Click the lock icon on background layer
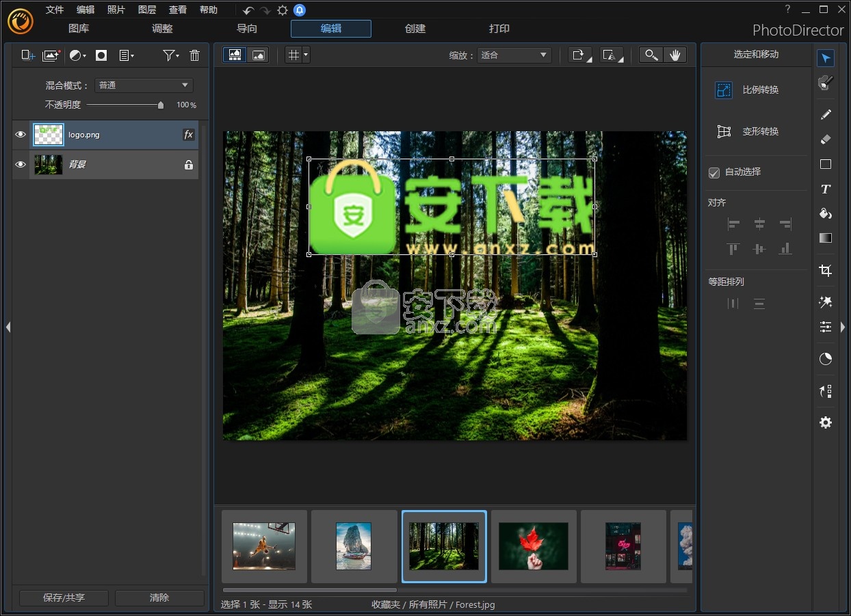 tap(189, 165)
